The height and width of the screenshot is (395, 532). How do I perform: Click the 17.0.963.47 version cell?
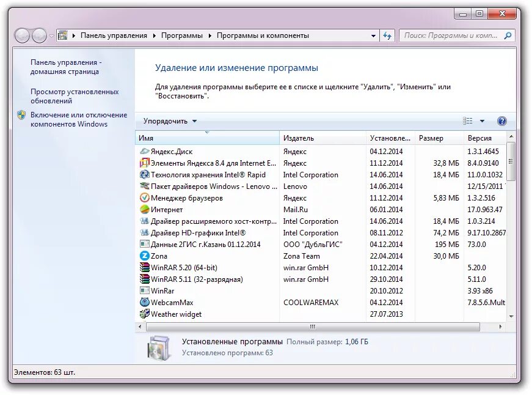coord(484,209)
